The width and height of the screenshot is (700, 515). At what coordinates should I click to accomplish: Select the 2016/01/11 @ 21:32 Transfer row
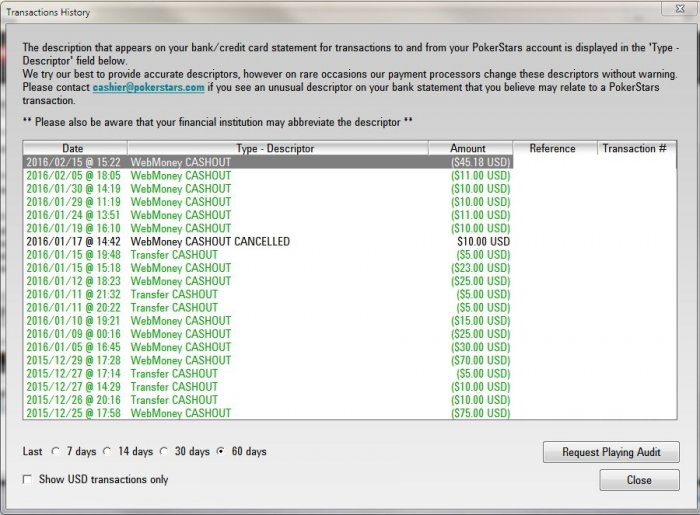click(267, 294)
